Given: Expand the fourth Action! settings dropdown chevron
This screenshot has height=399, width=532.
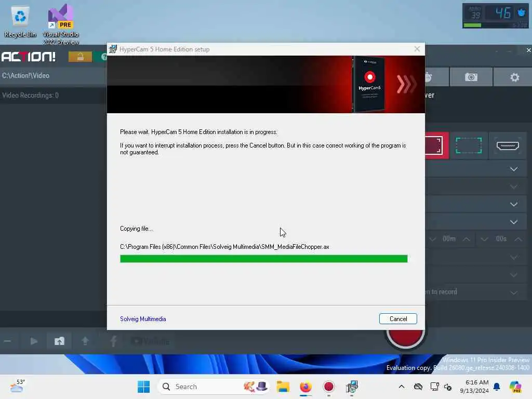Looking at the screenshot, I should tap(514, 222).
